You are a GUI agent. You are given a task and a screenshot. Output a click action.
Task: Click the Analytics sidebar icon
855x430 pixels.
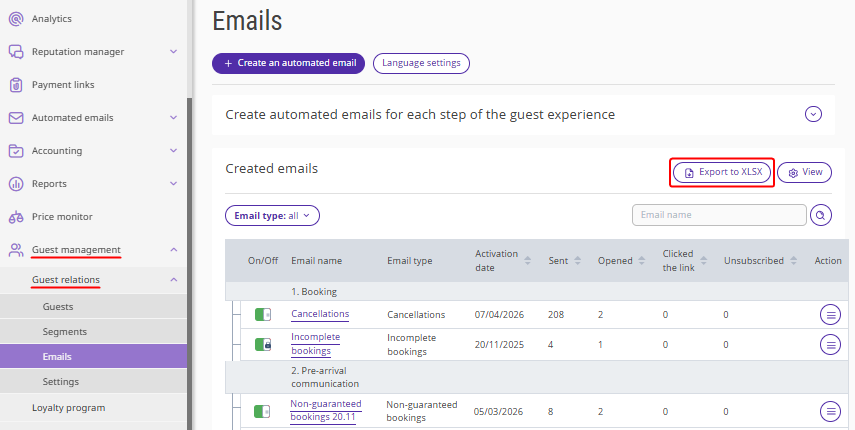[15, 19]
